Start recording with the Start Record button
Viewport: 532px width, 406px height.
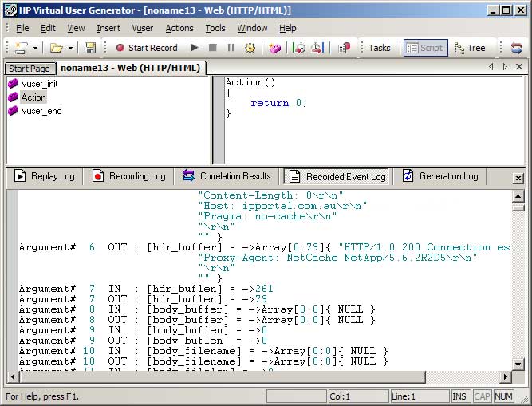coord(147,48)
